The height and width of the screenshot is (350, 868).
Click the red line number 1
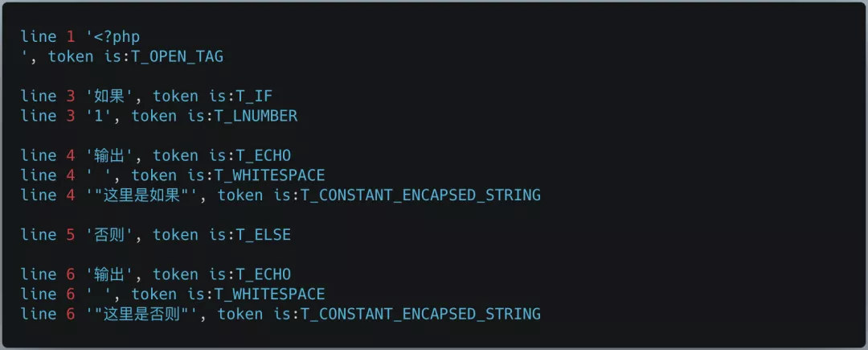click(x=72, y=37)
